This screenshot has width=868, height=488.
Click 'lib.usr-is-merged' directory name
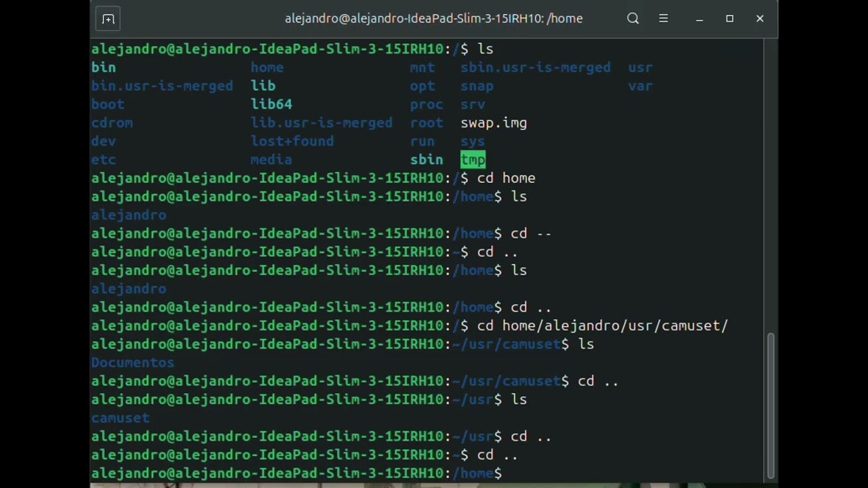point(321,123)
